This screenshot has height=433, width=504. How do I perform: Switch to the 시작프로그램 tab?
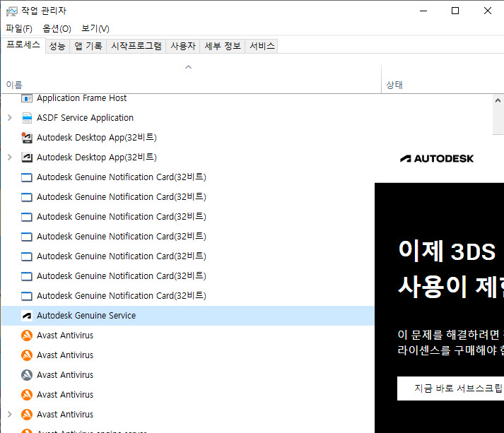point(136,46)
